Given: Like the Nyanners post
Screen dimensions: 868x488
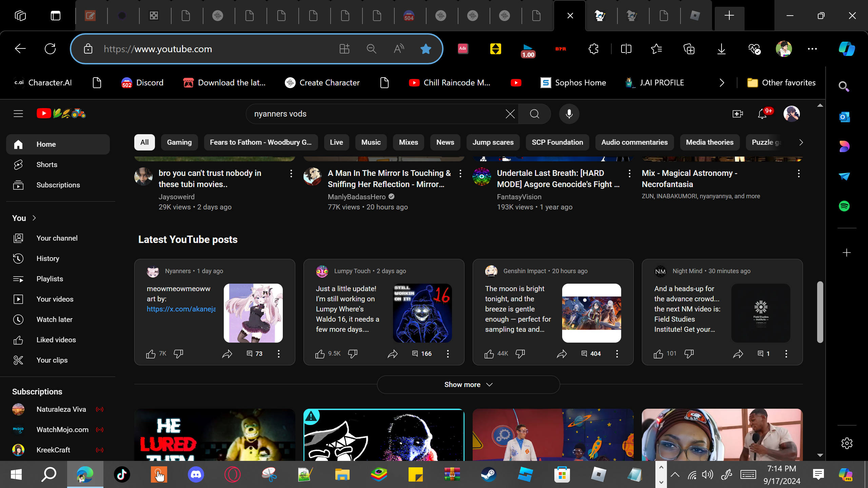Looking at the screenshot, I should [x=151, y=354].
